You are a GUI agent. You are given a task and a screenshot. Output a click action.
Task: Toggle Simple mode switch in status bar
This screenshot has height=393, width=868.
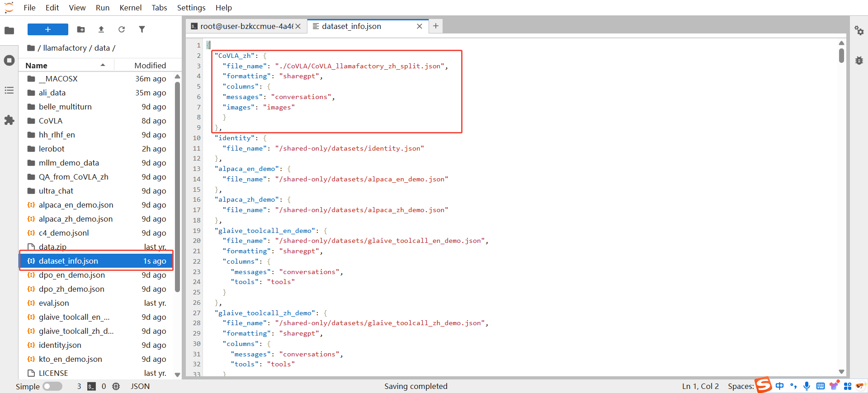coord(52,386)
